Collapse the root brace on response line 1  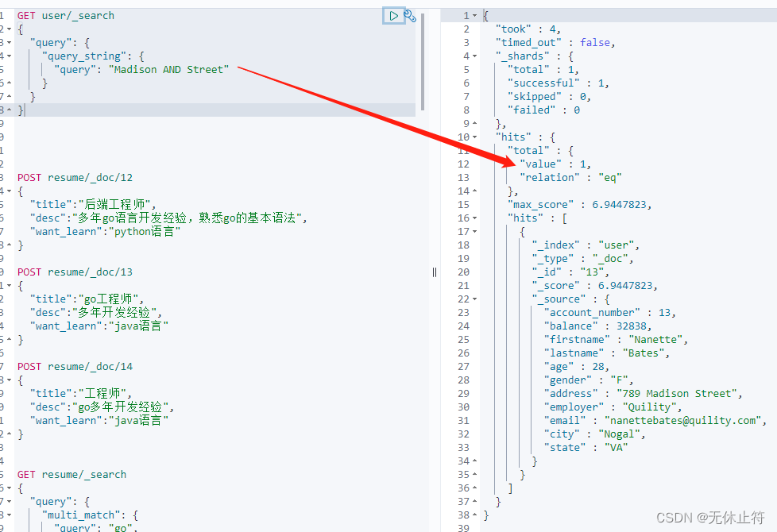pyautogui.click(x=475, y=16)
